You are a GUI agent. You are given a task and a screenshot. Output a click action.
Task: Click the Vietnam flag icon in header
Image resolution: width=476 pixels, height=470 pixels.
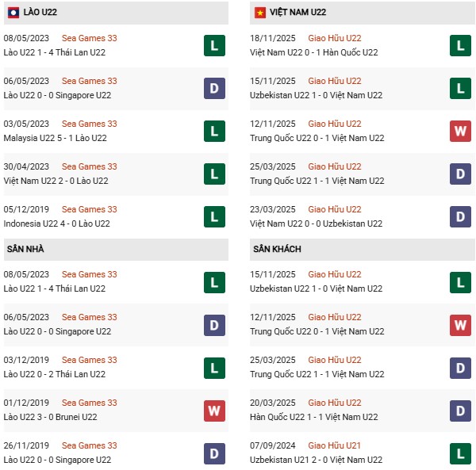click(259, 13)
